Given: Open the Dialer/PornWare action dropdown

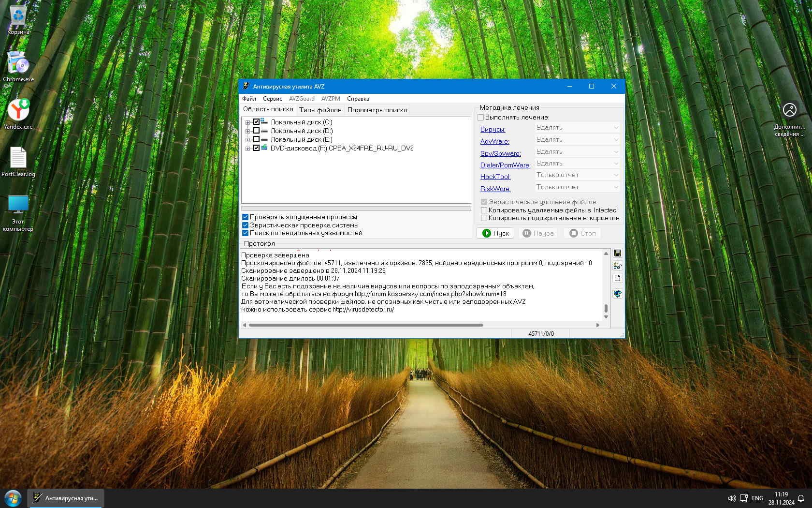Looking at the screenshot, I should (577, 164).
